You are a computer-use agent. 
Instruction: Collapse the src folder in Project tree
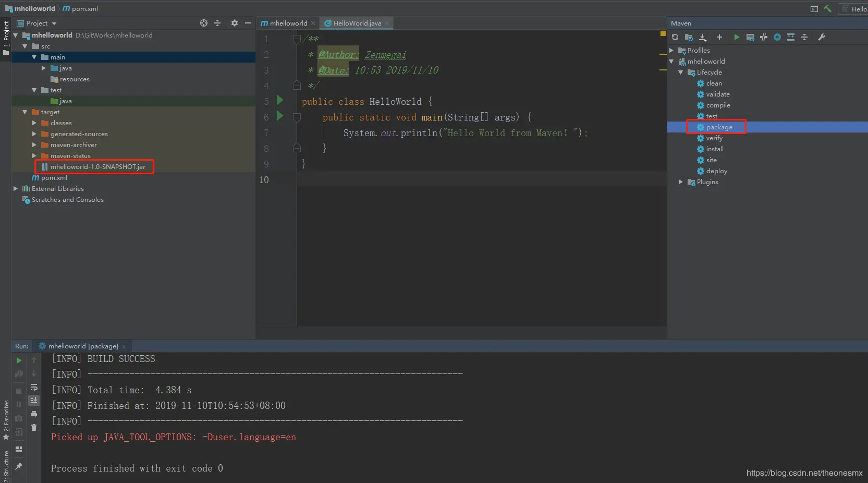click(x=25, y=46)
